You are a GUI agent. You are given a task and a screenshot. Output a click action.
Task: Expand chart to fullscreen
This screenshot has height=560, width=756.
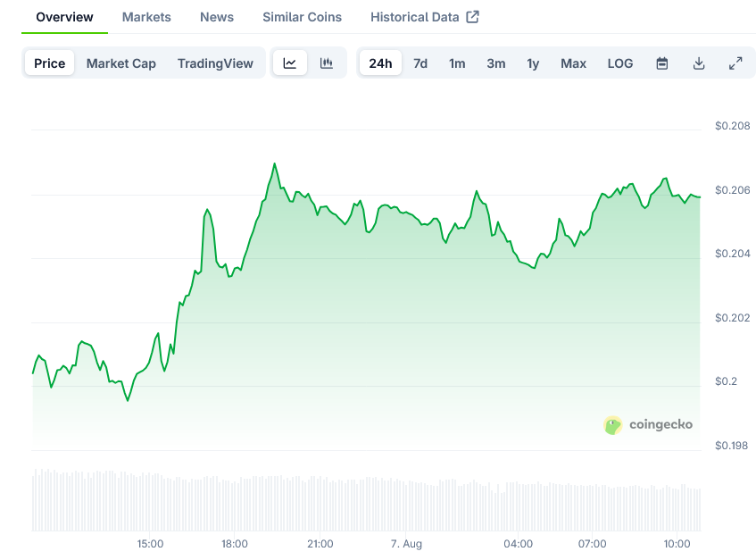click(x=735, y=63)
